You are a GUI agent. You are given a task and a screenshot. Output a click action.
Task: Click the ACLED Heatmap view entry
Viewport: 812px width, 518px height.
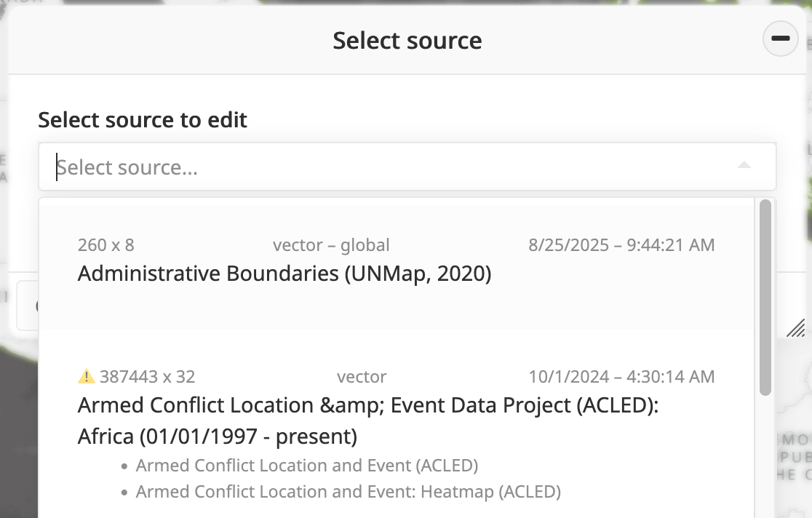click(x=348, y=492)
